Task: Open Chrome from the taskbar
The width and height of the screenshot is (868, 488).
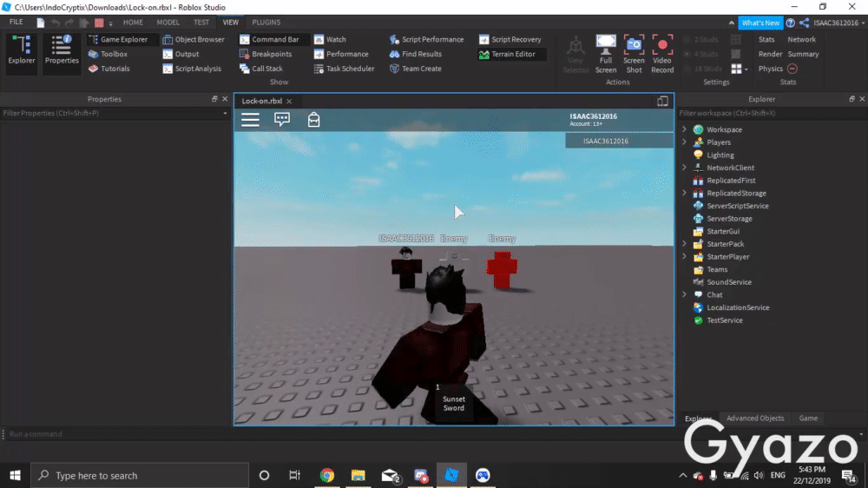Action: tap(327, 475)
